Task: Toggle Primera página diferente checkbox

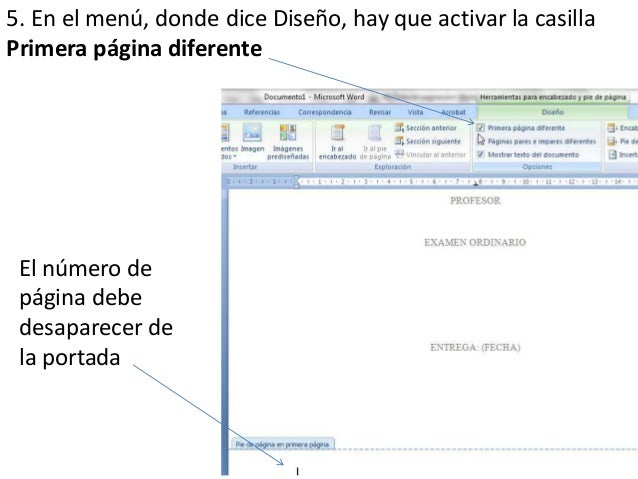Action: click(x=481, y=128)
